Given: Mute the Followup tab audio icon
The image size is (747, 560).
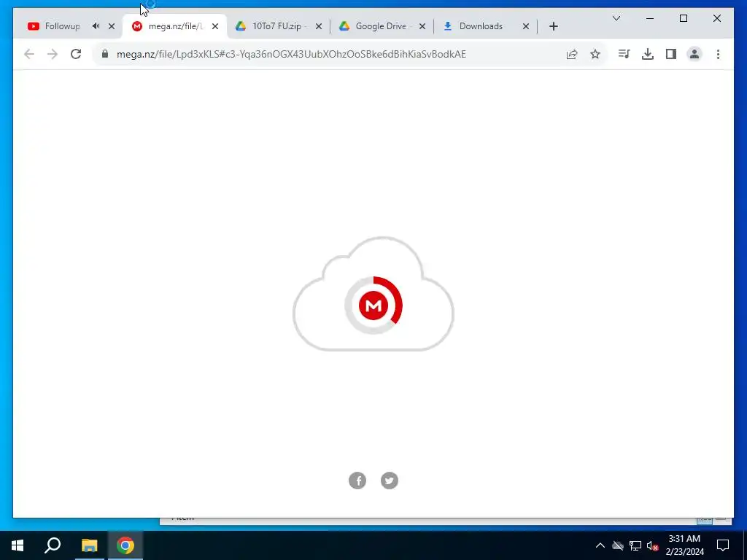Looking at the screenshot, I should [x=96, y=26].
